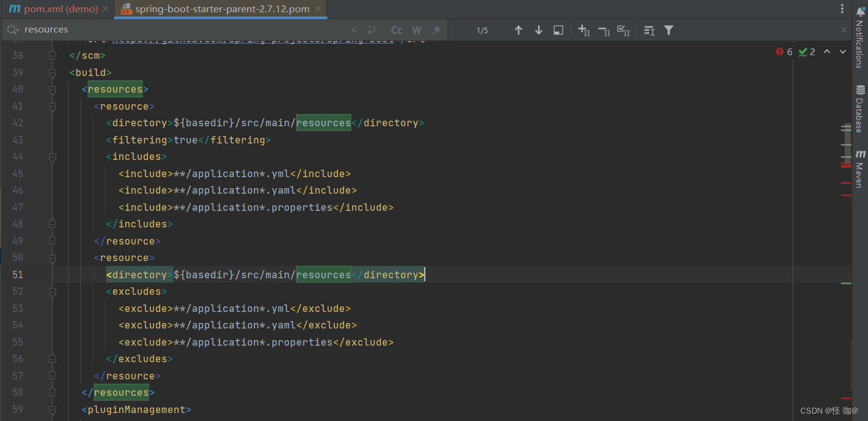Click highlighted resources tag on line 40
The image size is (868, 421).
click(x=115, y=89)
